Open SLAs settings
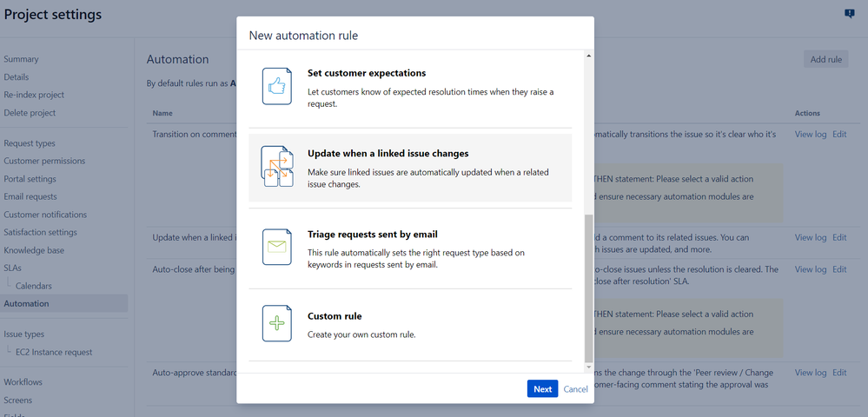Viewport: 868px width, 417px height. point(13,268)
